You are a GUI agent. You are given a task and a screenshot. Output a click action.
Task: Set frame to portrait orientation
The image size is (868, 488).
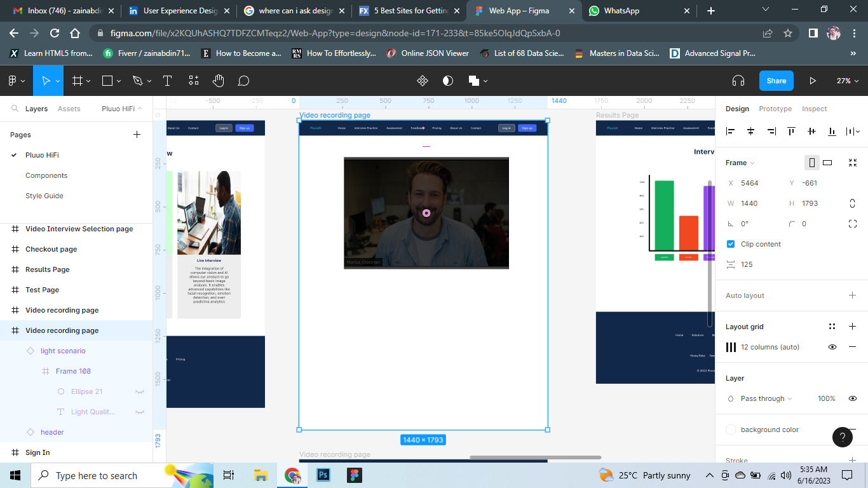point(812,163)
